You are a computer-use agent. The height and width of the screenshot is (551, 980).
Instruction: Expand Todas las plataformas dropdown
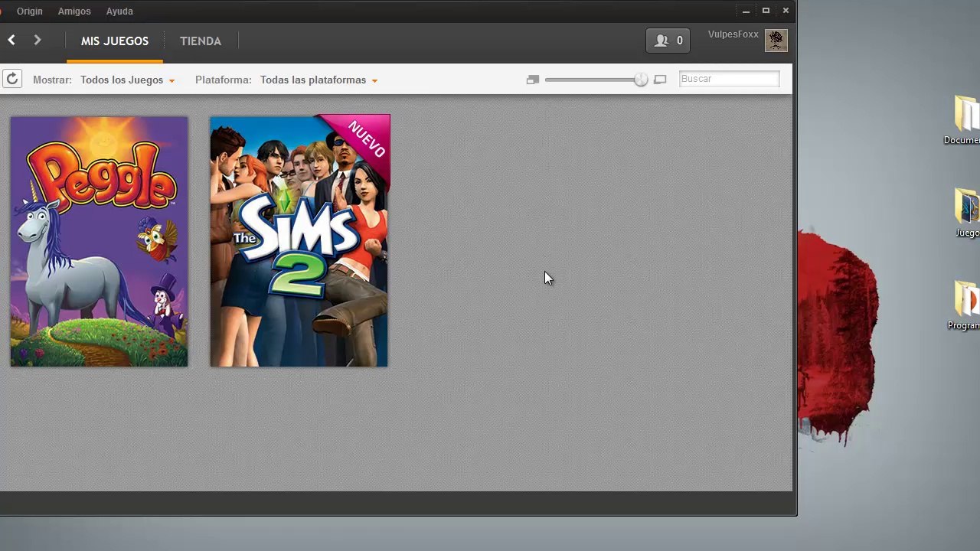click(318, 80)
